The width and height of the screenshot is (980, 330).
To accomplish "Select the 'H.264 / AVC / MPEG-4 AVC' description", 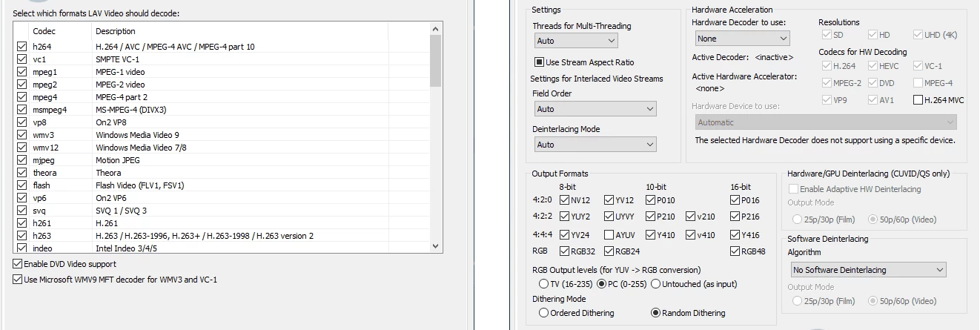I will click(x=175, y=47).
